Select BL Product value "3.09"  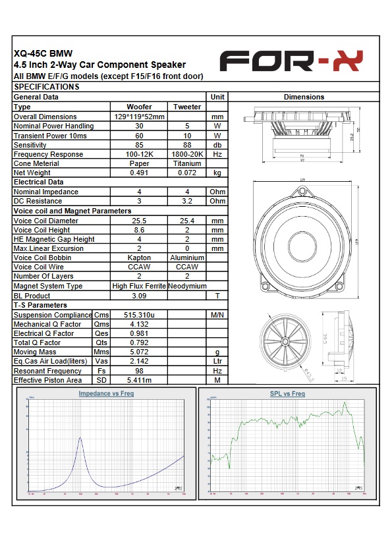(x=139, y=296)
